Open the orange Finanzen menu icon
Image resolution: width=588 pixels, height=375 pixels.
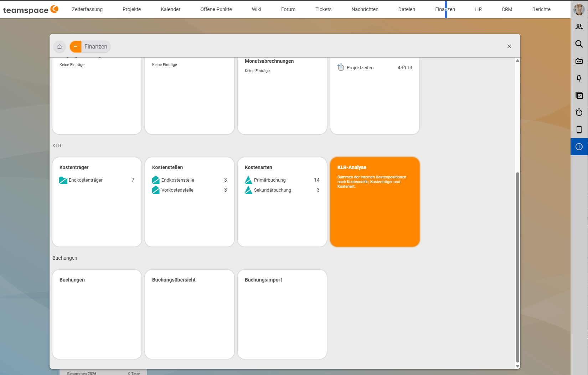76,46
